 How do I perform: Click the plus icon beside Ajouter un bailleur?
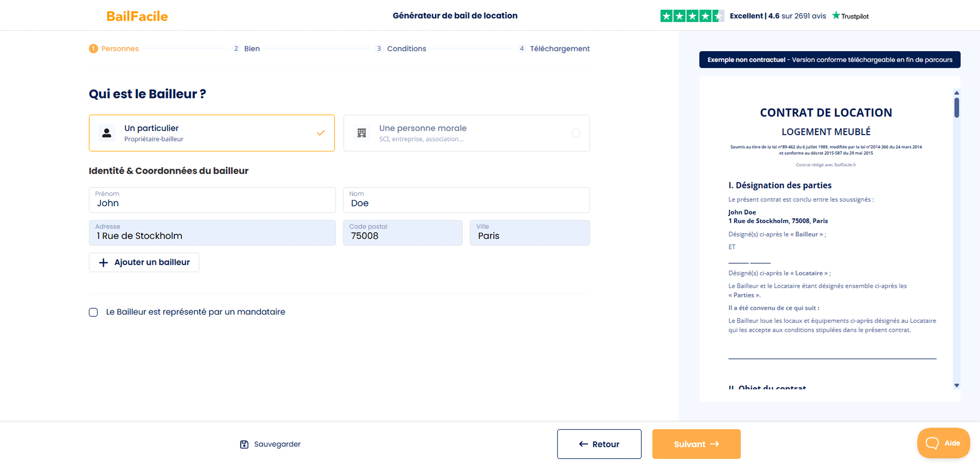click(103, 263)
